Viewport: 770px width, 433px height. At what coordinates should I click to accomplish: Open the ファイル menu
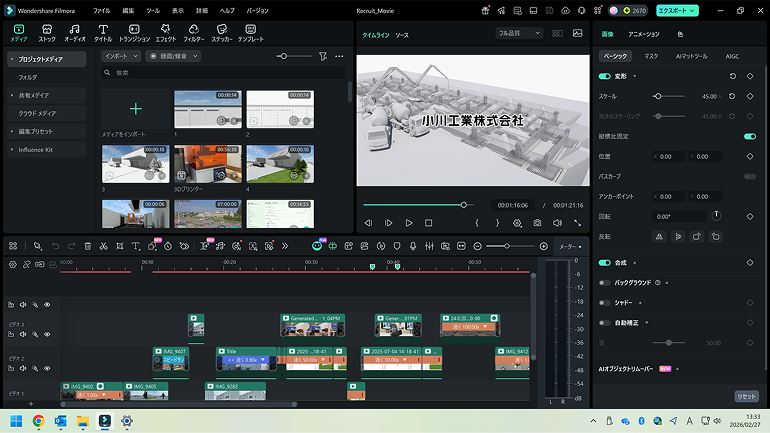102,9
